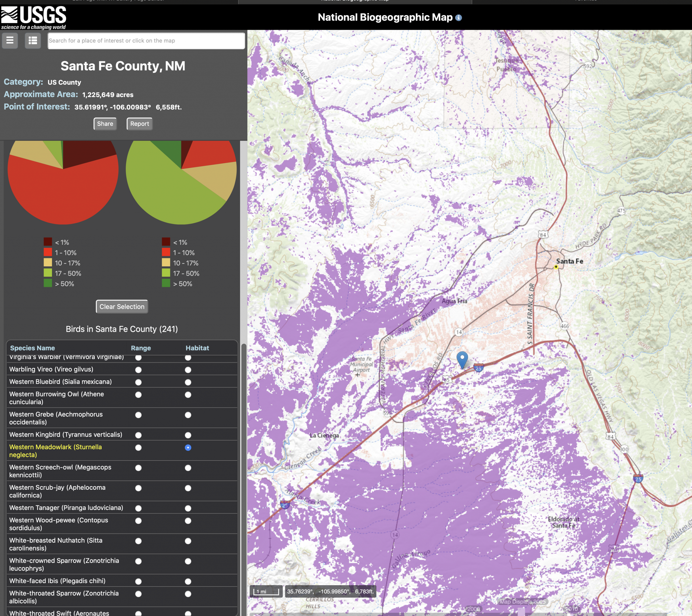Sort by Range column header
Viewport: 692px width, 616px height.
(x=141, y=348)
